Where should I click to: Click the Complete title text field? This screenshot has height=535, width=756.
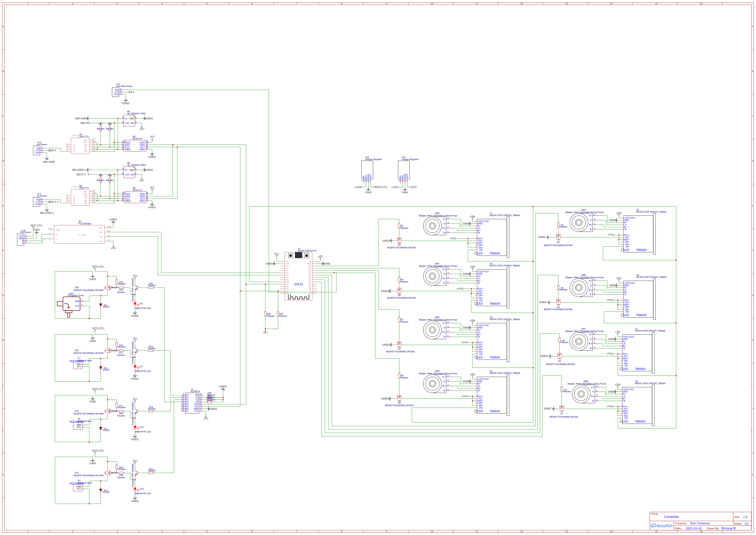click(671, 516)
